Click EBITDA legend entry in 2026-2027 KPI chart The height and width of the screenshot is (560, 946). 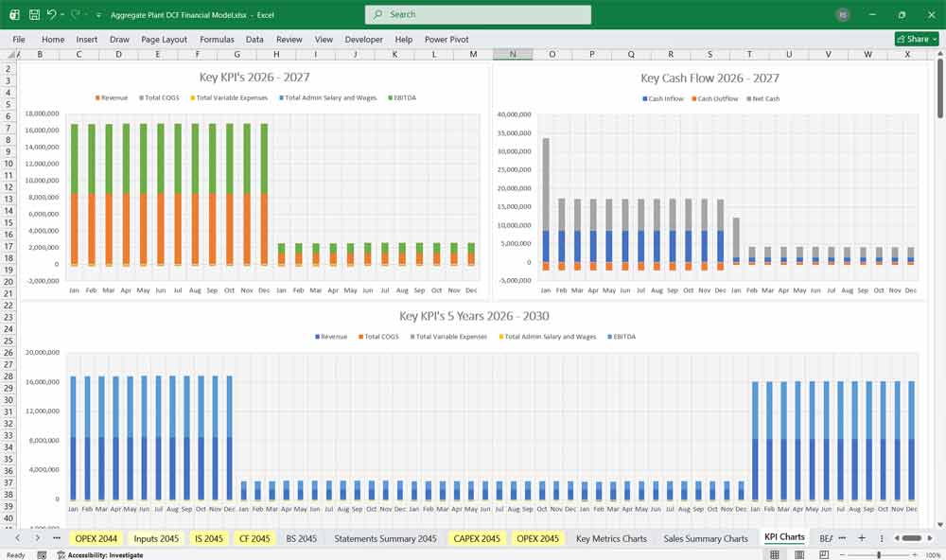402,97
